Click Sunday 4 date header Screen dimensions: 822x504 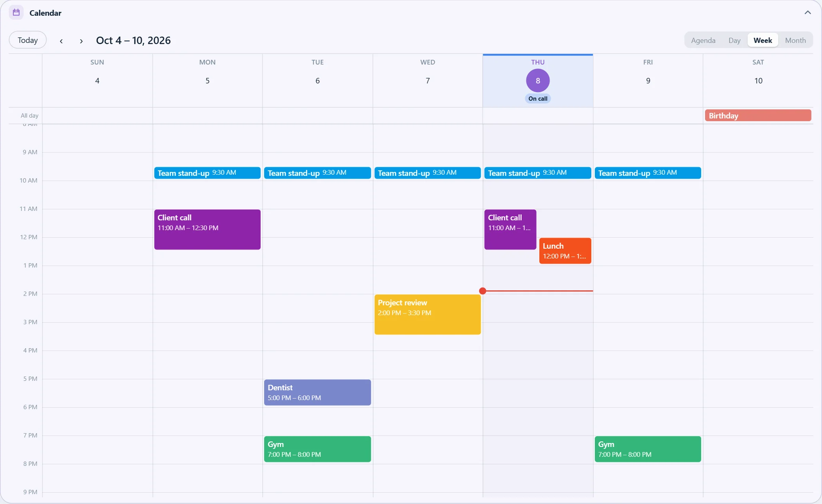97,81
